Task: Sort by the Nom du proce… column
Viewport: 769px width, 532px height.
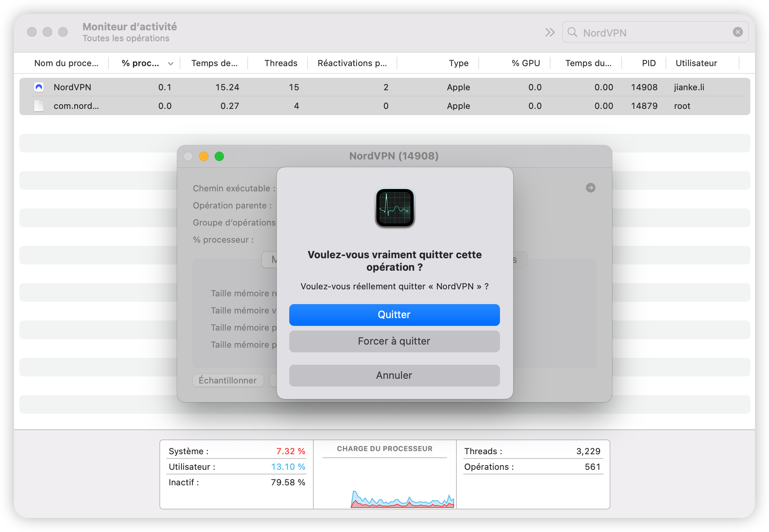Action: [x=66, y=63]
